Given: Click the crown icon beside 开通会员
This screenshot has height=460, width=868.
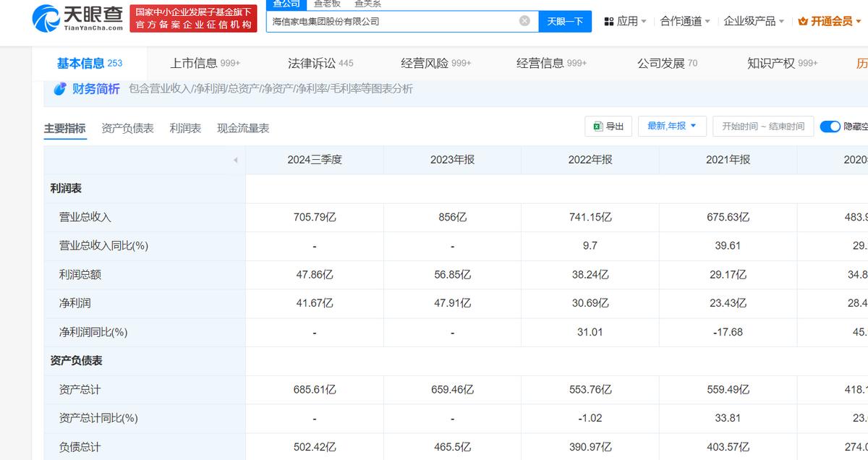Looking at the screenshot, I should tap(802, 22).
